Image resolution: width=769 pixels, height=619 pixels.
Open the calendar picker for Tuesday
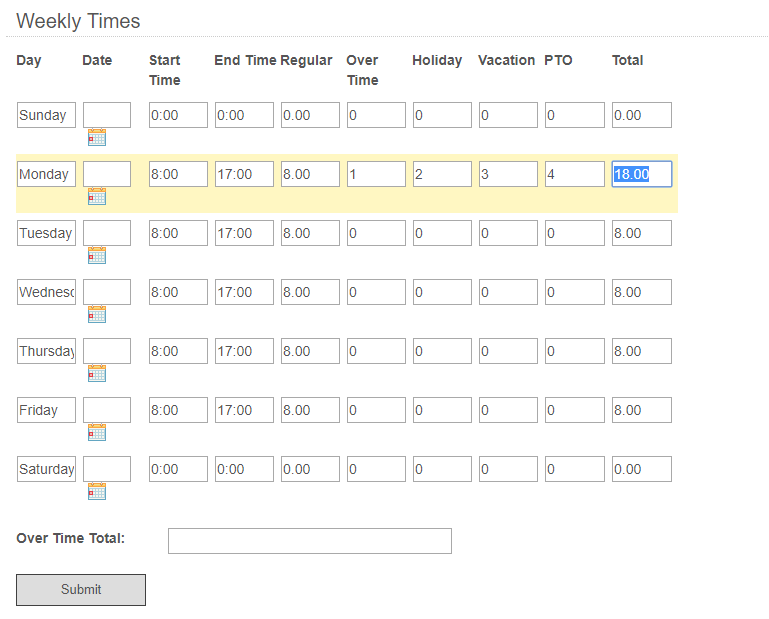tap(96, 256)
